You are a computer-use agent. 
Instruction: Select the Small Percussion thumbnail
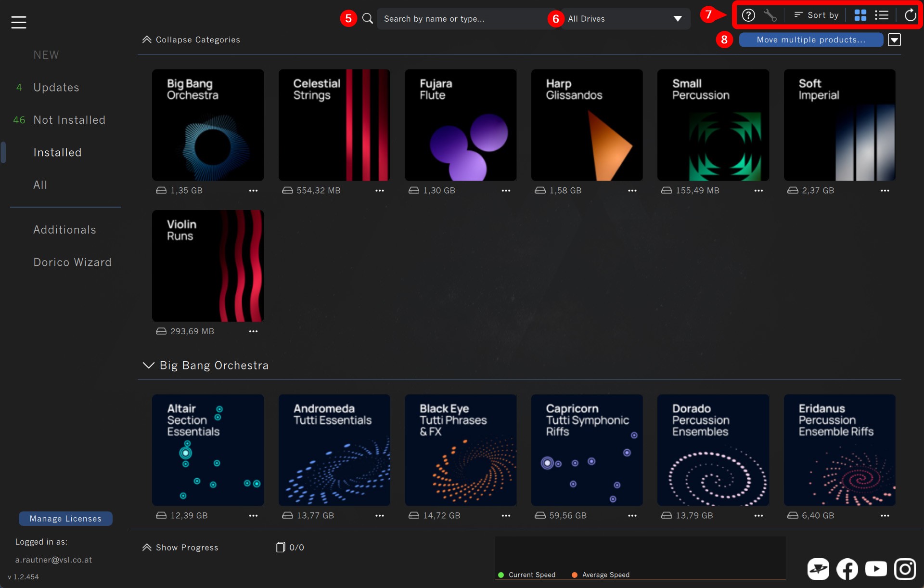[713, 125]
